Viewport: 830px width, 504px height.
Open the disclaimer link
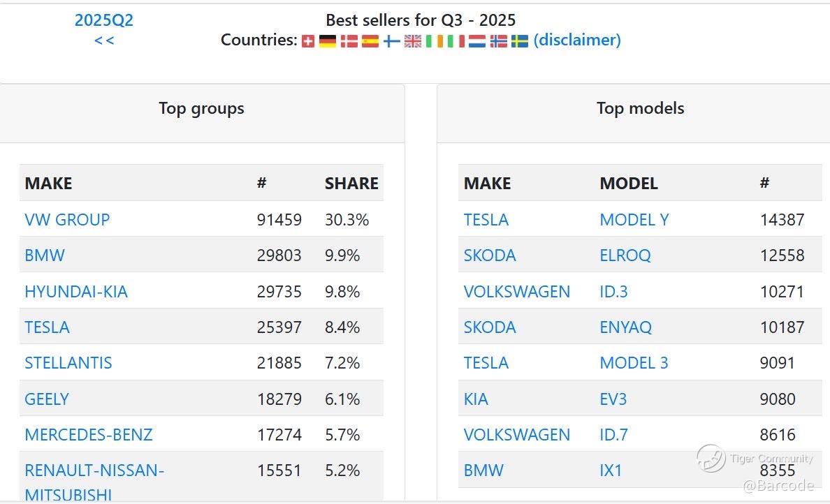click(576, 40)
